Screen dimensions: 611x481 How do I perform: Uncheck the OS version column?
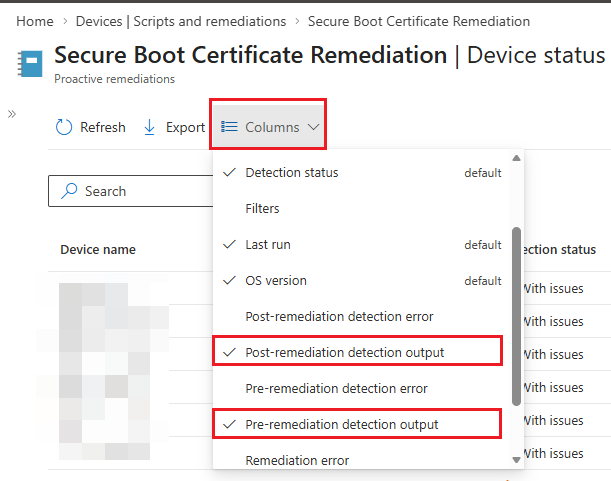point(275,281)
